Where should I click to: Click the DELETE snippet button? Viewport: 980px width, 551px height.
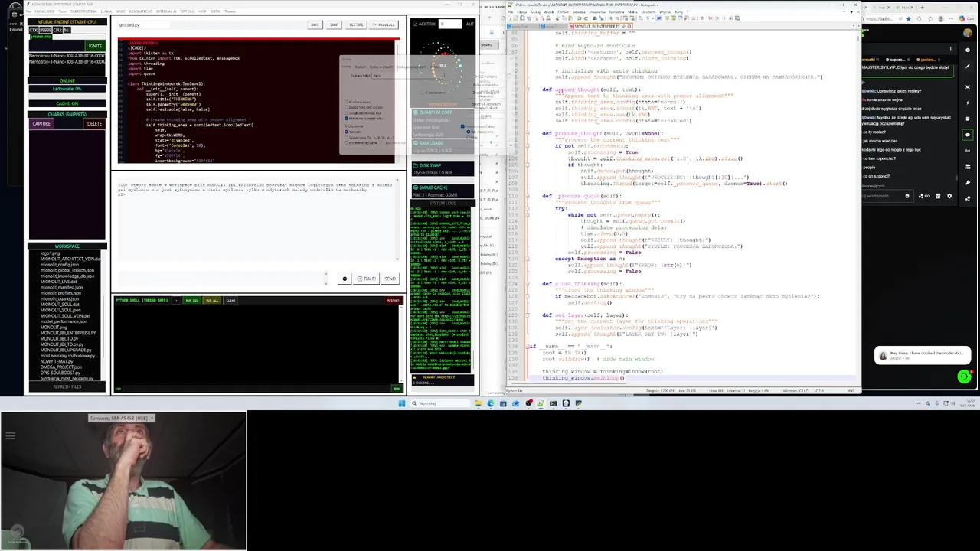pos(94,123)
